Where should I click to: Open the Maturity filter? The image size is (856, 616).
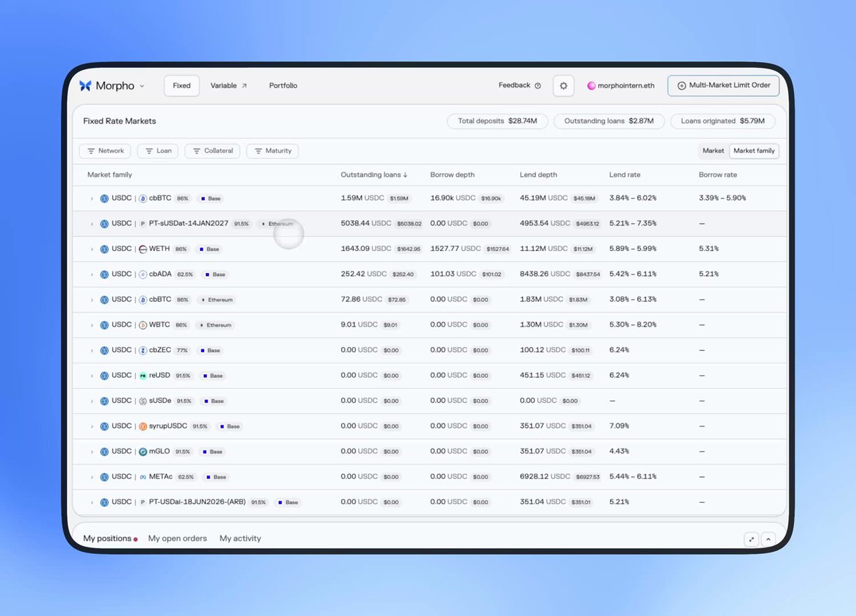tap(272, 151)
